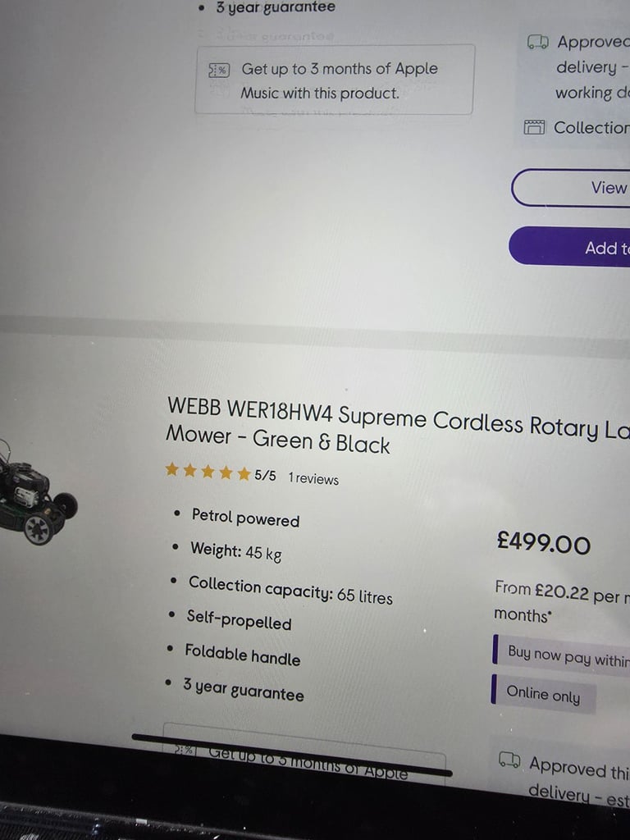The image size is (630, 840).
Task: Open the 1 reviews link
Action: point(313,478)
